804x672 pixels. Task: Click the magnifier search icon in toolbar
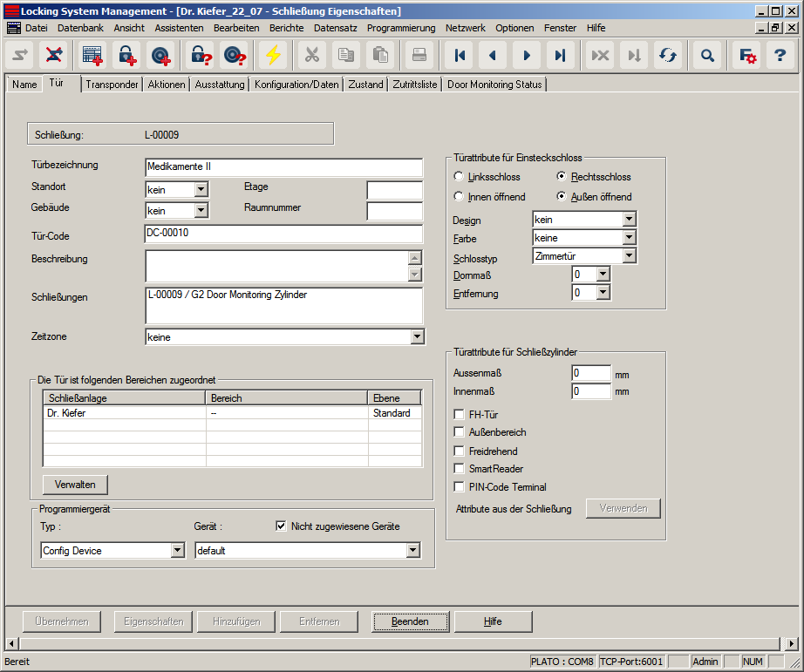pos(707,55)
